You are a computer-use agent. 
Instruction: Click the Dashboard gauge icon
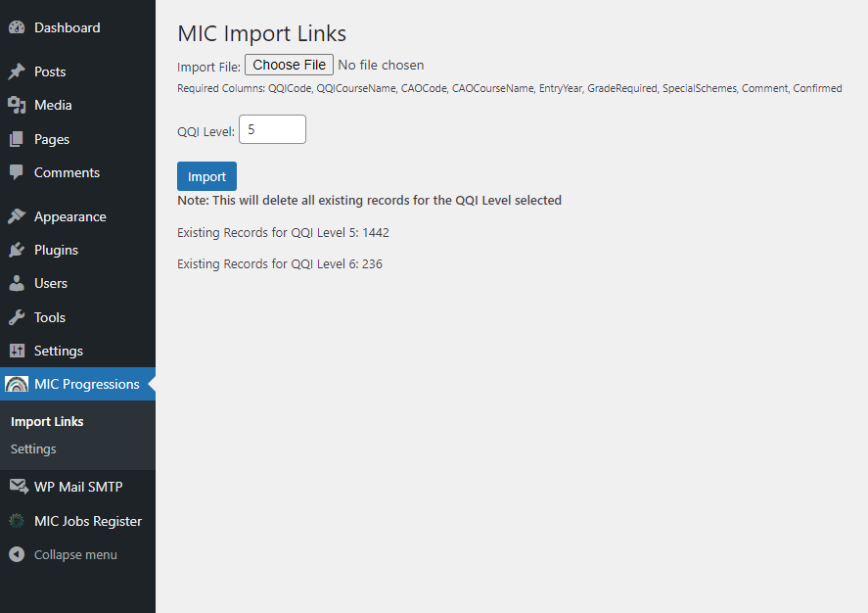[17, 28]
